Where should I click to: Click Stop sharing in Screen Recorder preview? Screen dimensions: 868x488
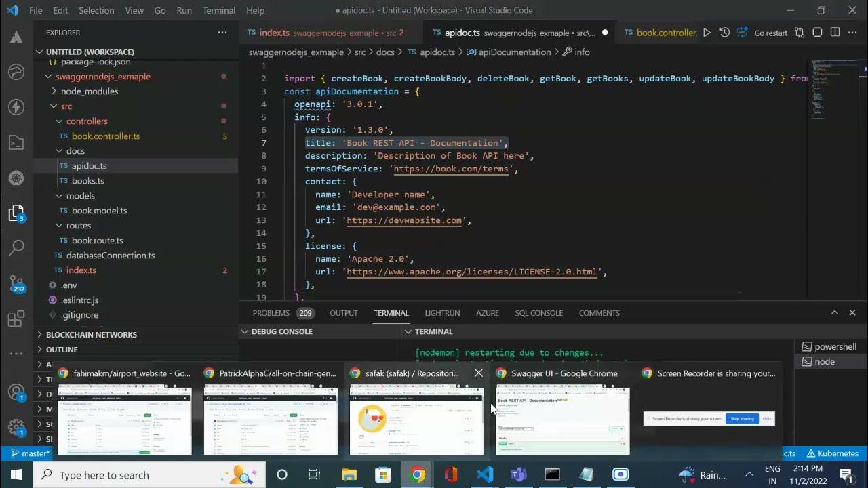(x=742, y=419)
